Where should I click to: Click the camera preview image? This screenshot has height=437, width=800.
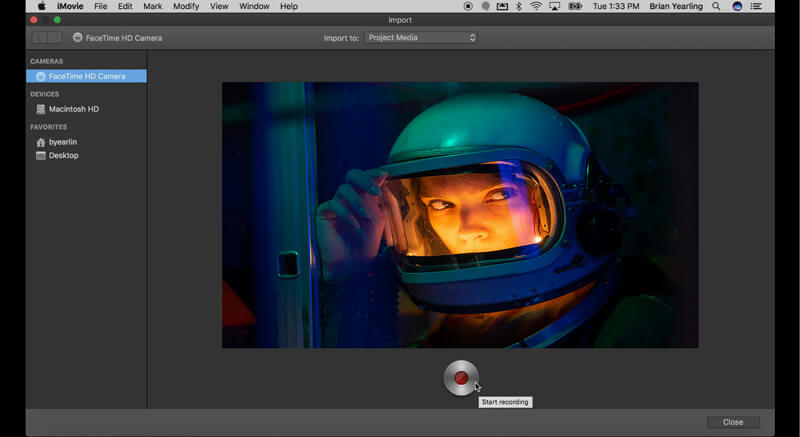pyautogui.click(x=460, y=215)
